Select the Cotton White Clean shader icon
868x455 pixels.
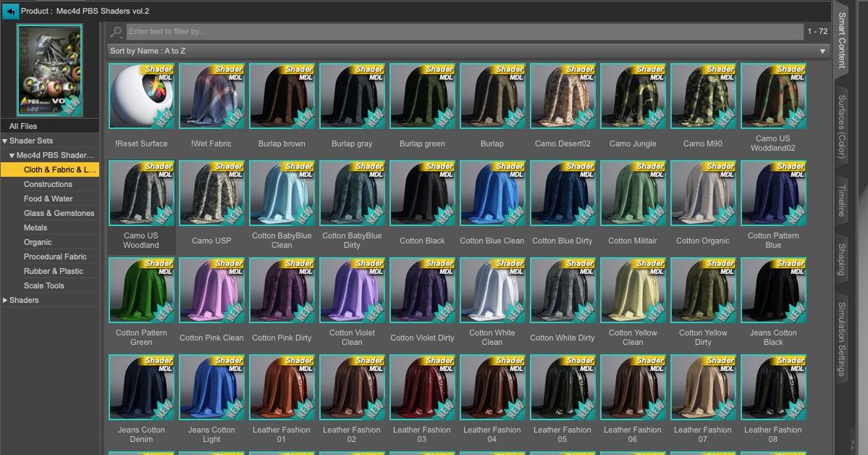(x=493, y=290)
